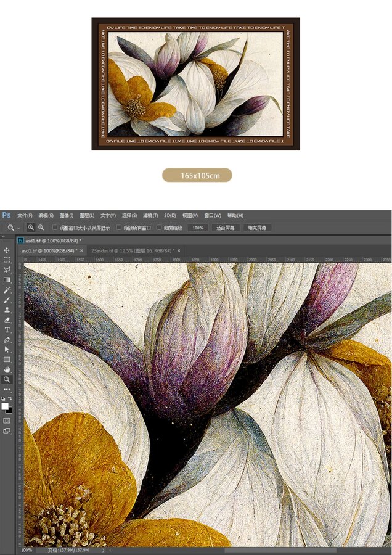Image resolution: width=392 pixels, height=555 pixels.
Task: Click the Zoom In magnifier option
Action: tap(31, 228)
